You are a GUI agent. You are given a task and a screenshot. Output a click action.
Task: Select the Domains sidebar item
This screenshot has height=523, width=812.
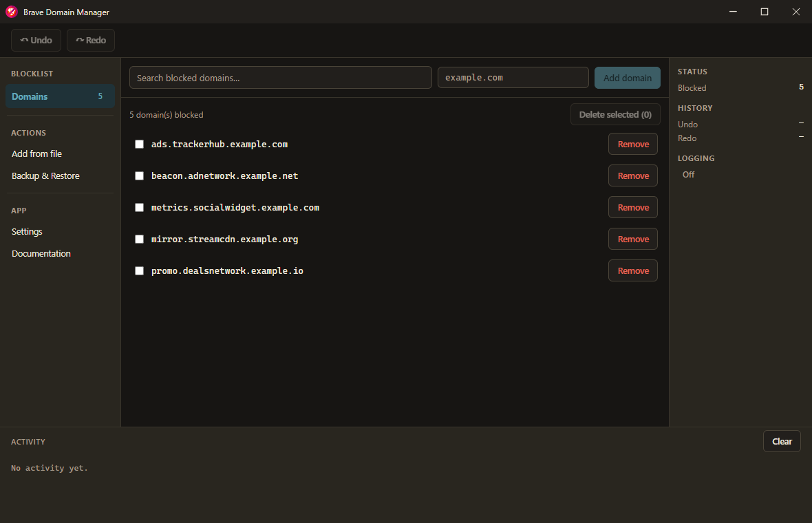pos(60,96)
